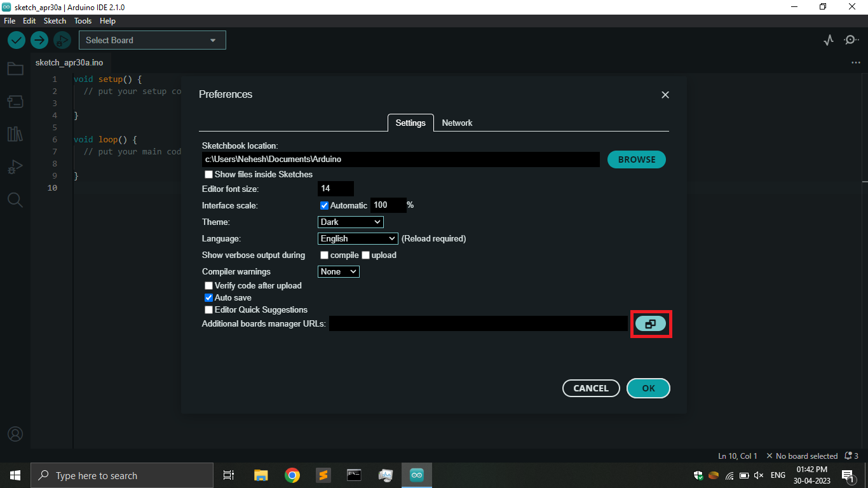Enable Show files inside Sketches
Image resolution: width=868 pixels, height=488 pixels.
tap(208, 174)
